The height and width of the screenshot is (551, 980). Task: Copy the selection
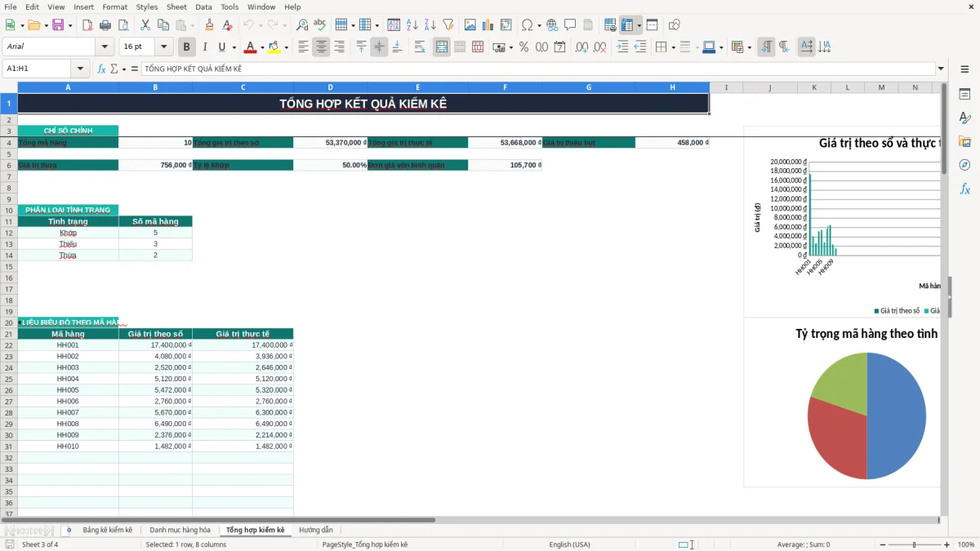163,25
